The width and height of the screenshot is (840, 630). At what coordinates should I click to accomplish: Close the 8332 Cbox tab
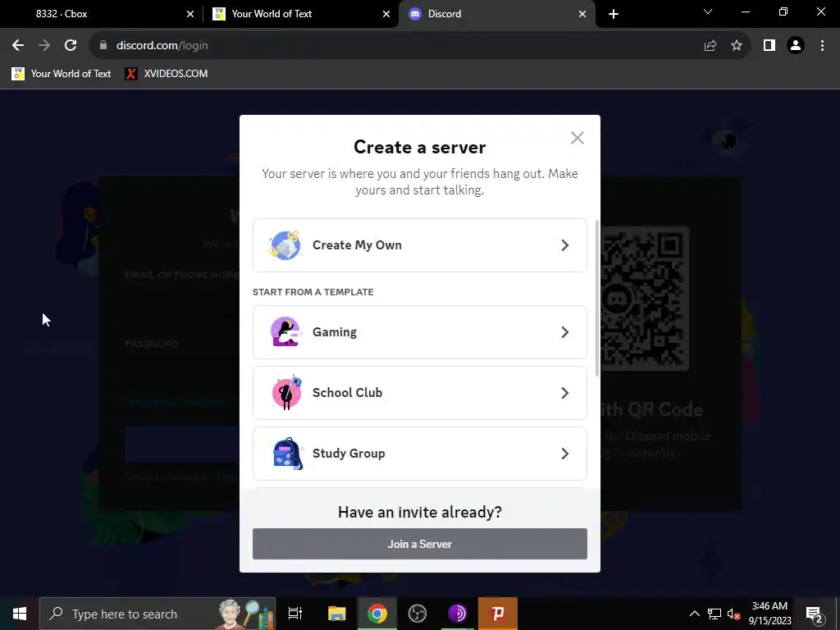point(190,14)
